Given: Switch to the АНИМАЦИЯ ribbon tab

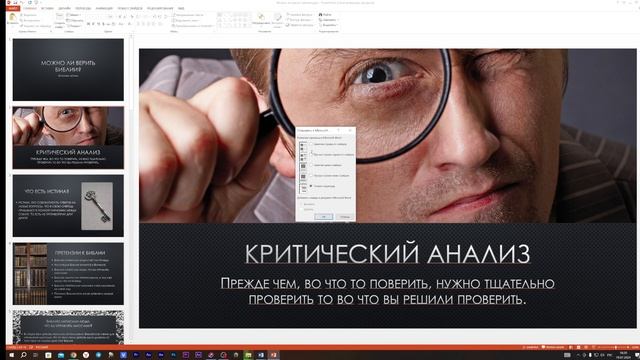Looking at the screenshot, I should (104, 8).
